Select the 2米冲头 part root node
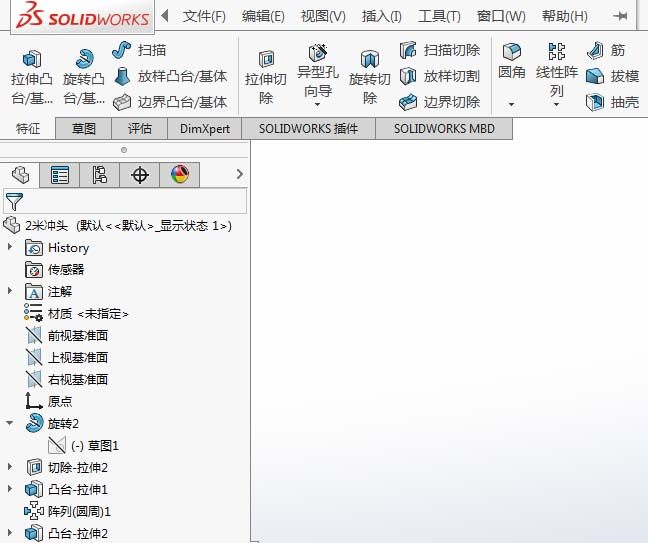 pos(117,225)
